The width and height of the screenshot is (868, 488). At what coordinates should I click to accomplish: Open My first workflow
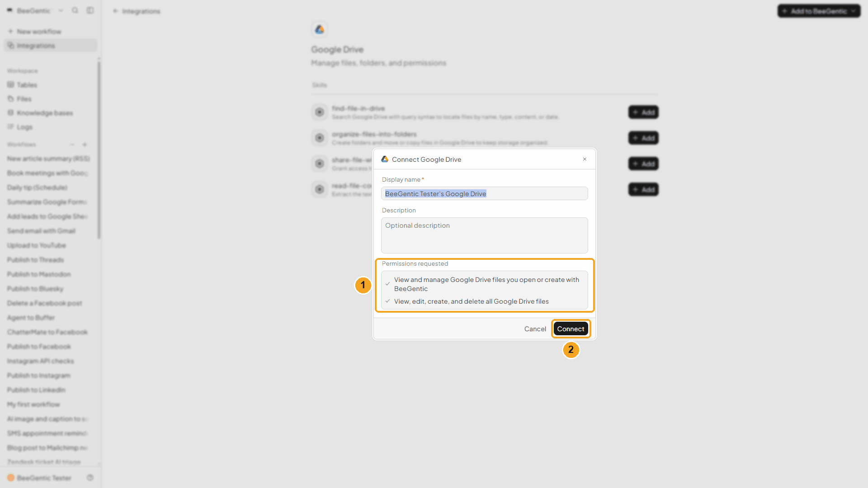click(33, 404)
